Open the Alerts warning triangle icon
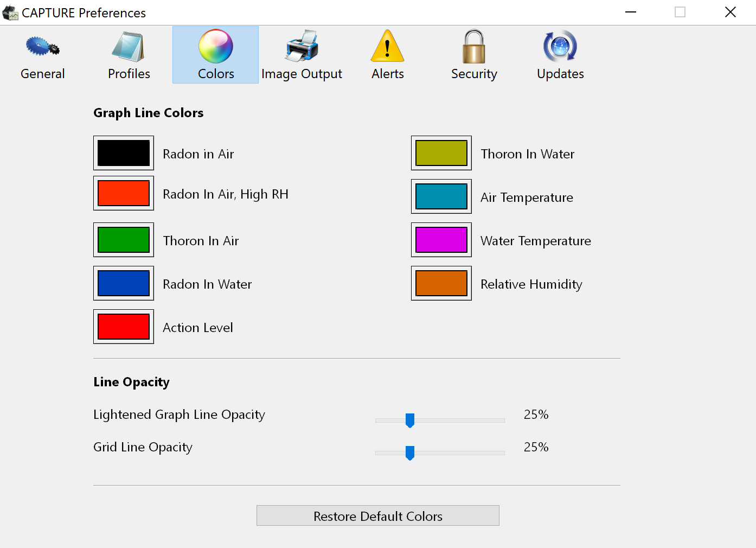The image size is (756, 548). point(387,47)
